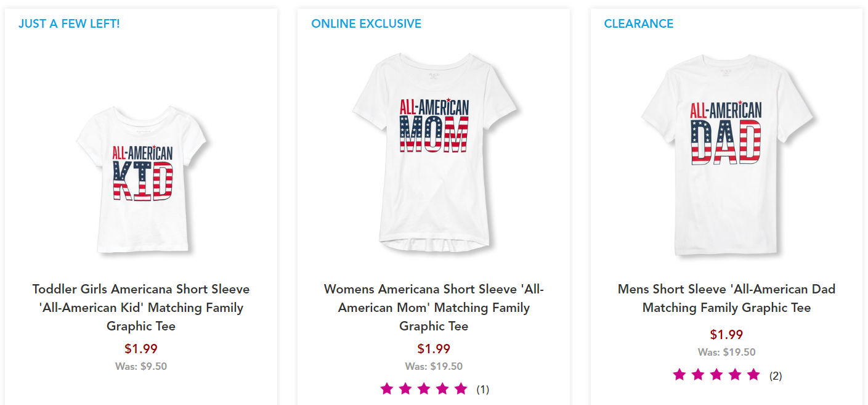Screen dimensions: 868x405
Task: Open the (1) review count for the Mom tee
Action: click(x=483, y=390)
